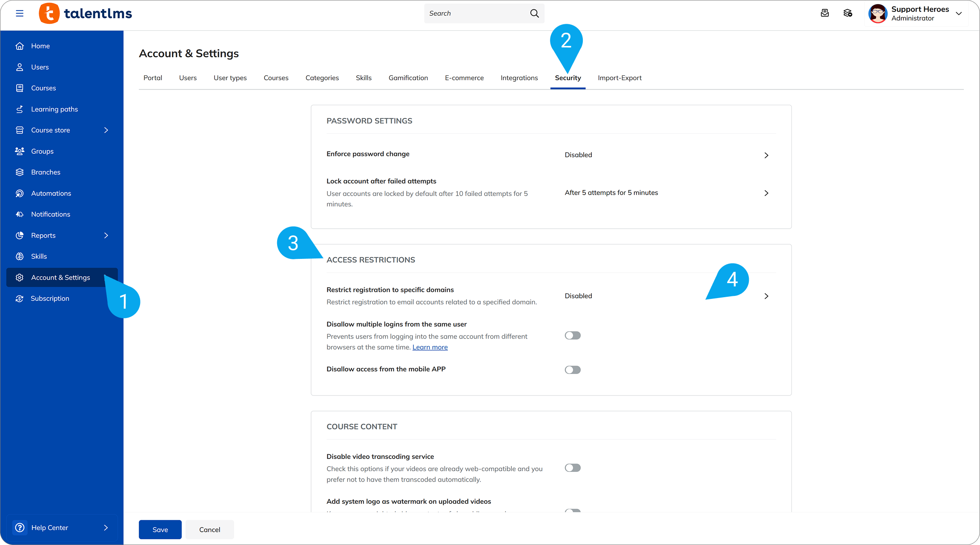
Task: Open the messages inbox icon
Action: tap(825, 13)
